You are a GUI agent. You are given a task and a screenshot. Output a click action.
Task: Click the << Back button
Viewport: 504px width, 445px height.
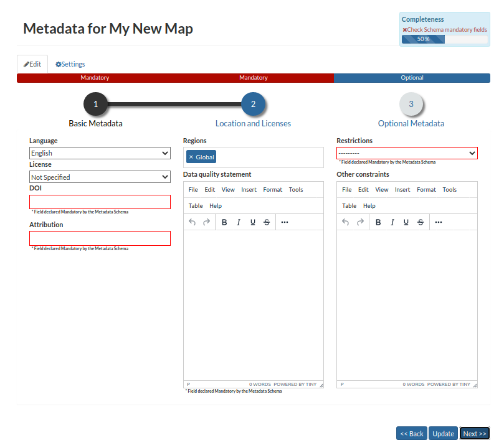[411, 433]
